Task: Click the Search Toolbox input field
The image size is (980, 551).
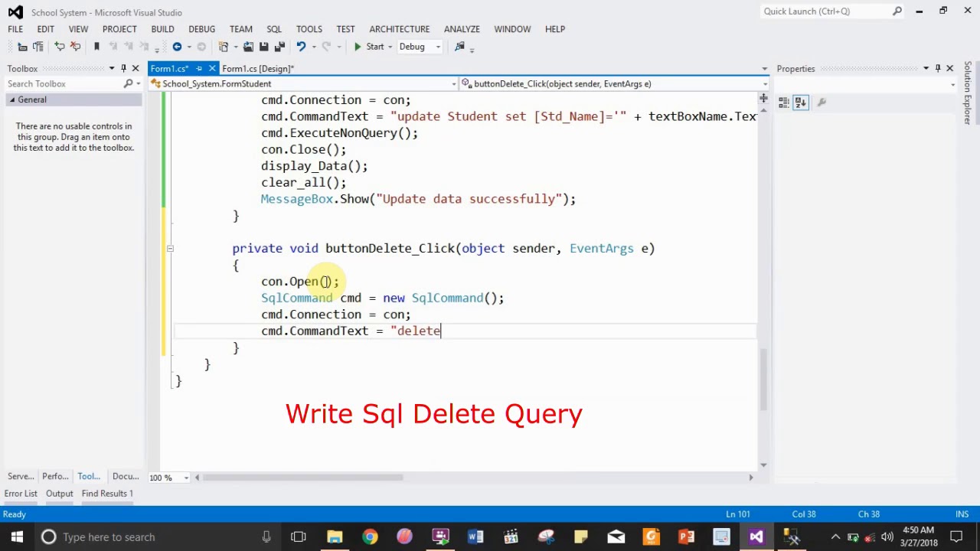Action: (x=63, y=83)
